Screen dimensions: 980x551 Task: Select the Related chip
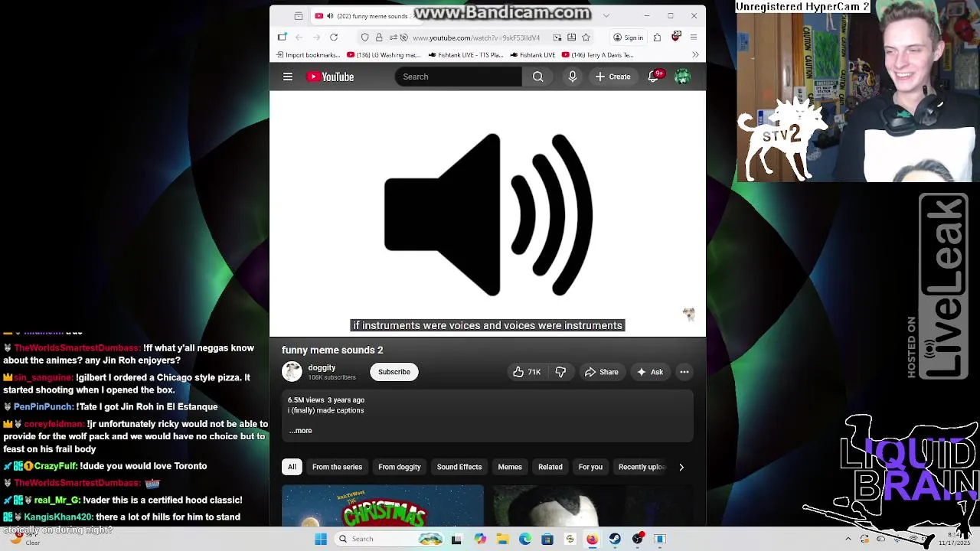point(550,467)
